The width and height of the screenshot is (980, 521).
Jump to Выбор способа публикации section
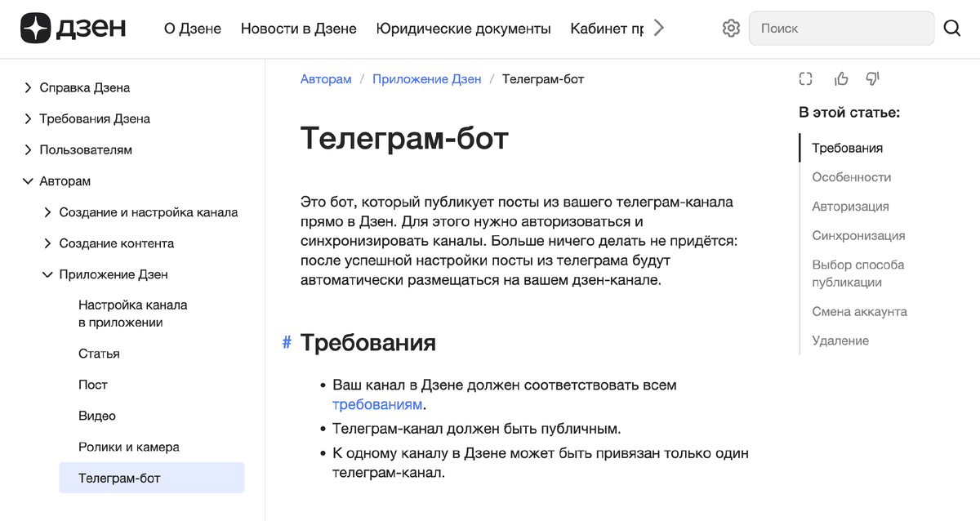click(857, 274)
